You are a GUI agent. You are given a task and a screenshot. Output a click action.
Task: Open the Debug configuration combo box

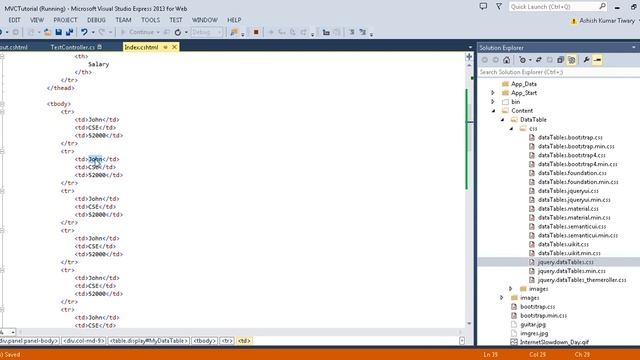tap(207, 32)
